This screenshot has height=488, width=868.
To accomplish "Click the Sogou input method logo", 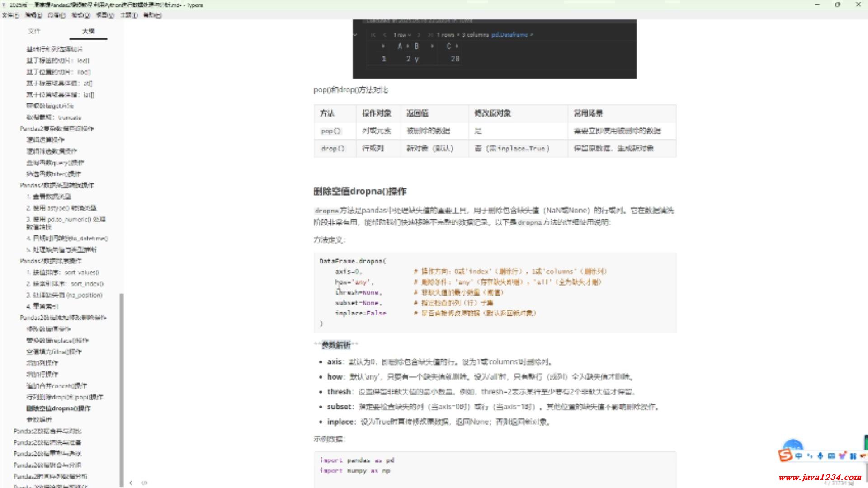I will tap(785, 455).
